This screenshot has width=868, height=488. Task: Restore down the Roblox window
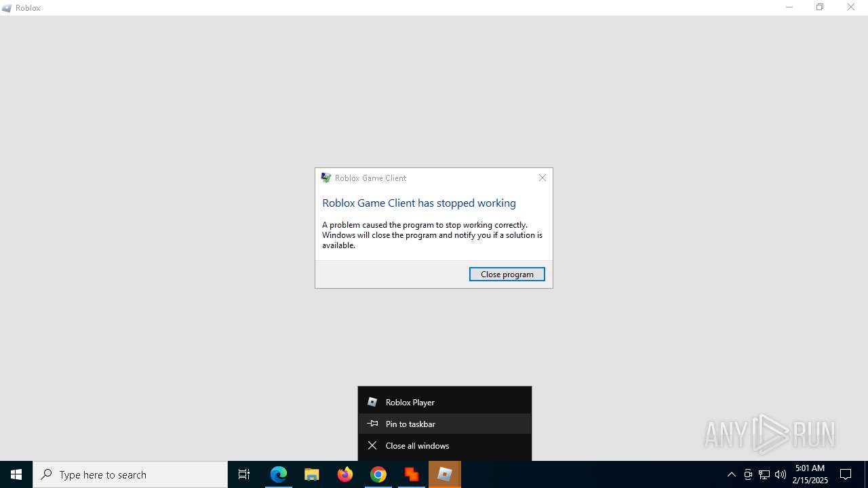pyautogui.click(x=820, y=7)
